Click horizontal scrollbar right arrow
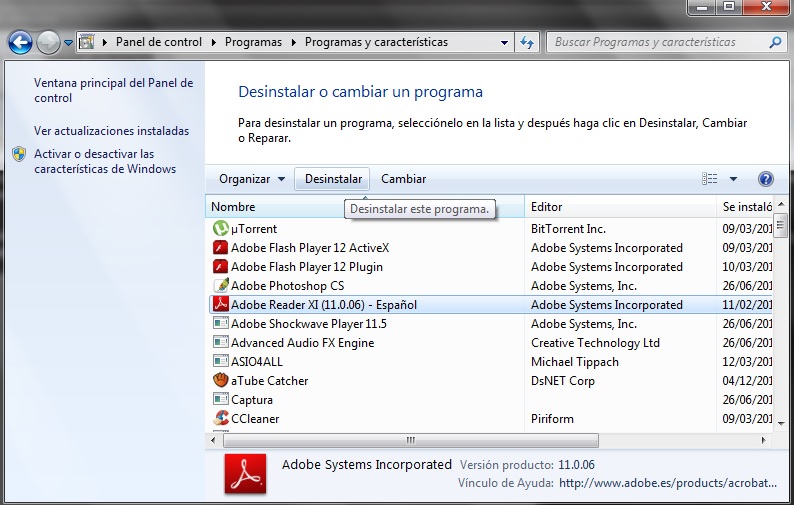The image size is (794, 505). click(764, 440)
